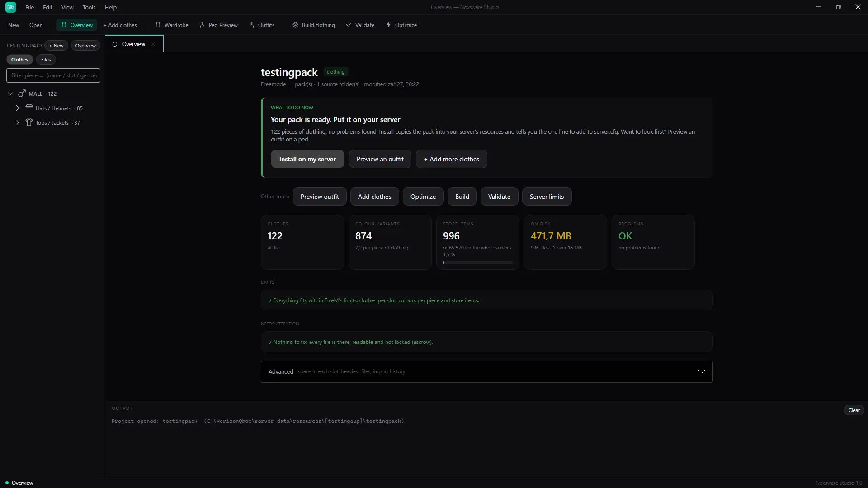The image size is (868, 488).
Task: Click Open in the top toolbar
Action: click(36, 25)
